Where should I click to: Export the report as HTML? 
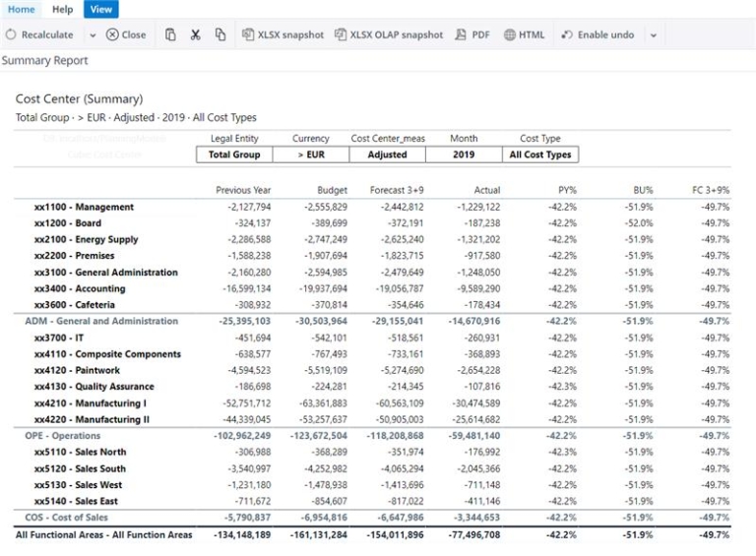(x=524, y=34)
